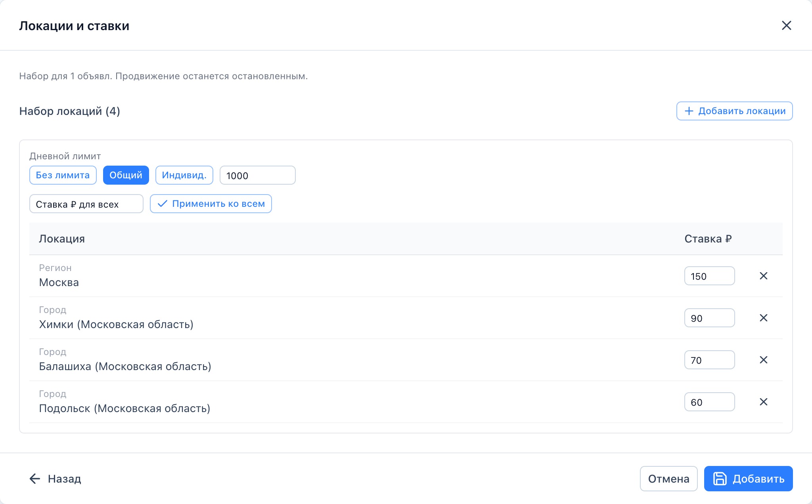
Task: Edit the Балашиха bid field showing 70
Action: tap(709, 360)
